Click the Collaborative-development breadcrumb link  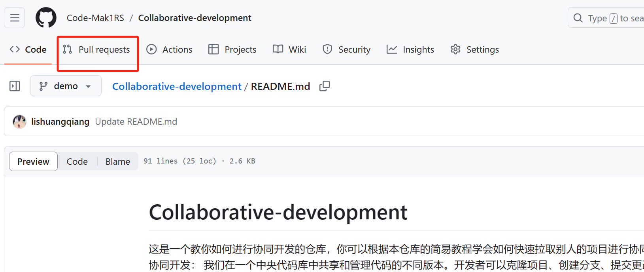click(x=177, y=86)
